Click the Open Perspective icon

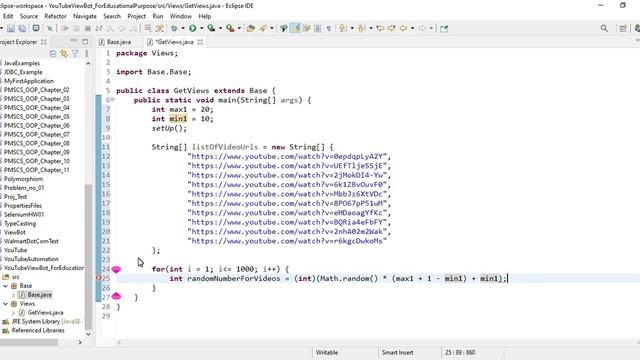pos(623,28)
